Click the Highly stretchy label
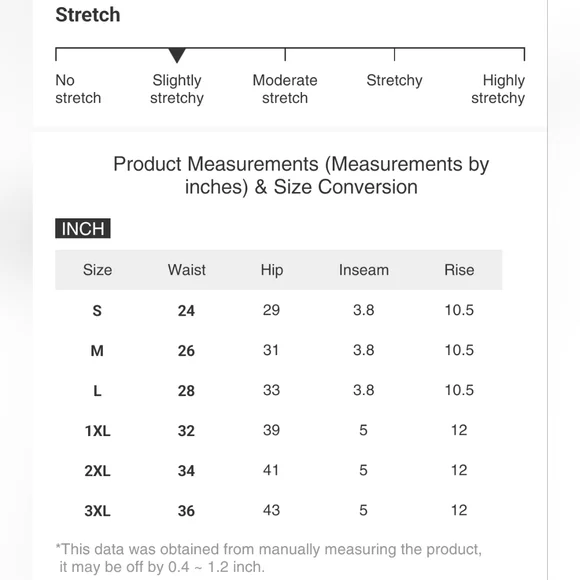 [498, 89]
